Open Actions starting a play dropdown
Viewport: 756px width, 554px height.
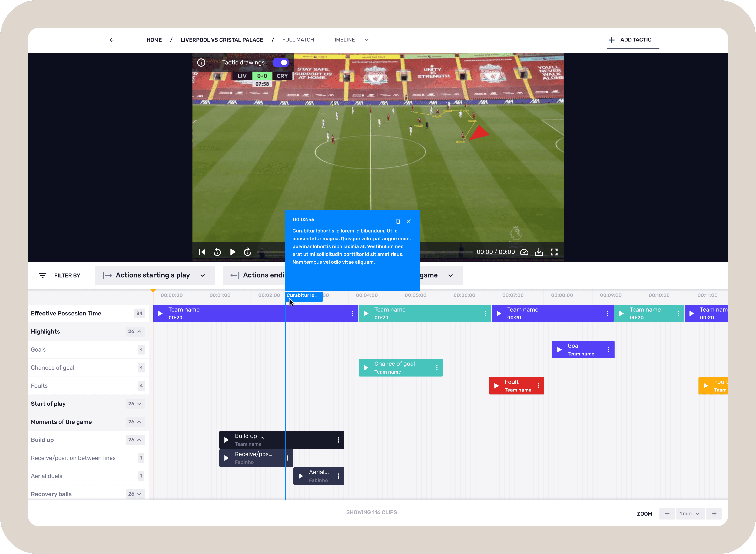155,275
